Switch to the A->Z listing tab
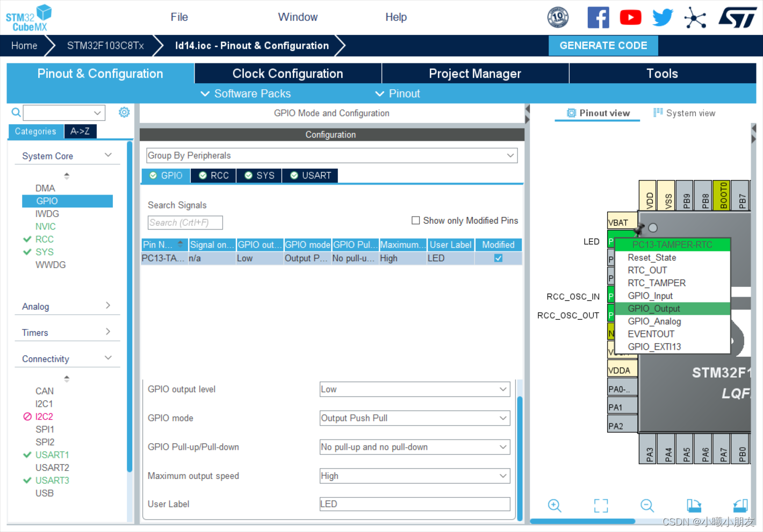 point(80,131)
